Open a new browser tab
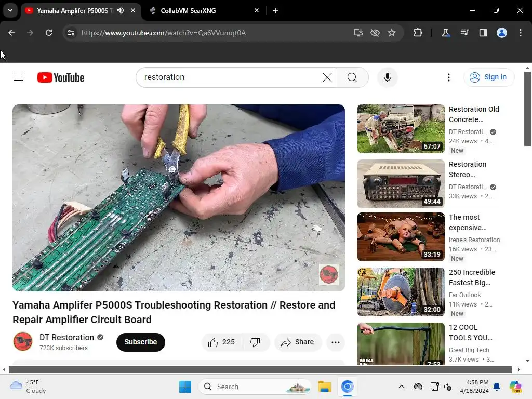This screenshot has height=399, width=532. tap(275, 10)
